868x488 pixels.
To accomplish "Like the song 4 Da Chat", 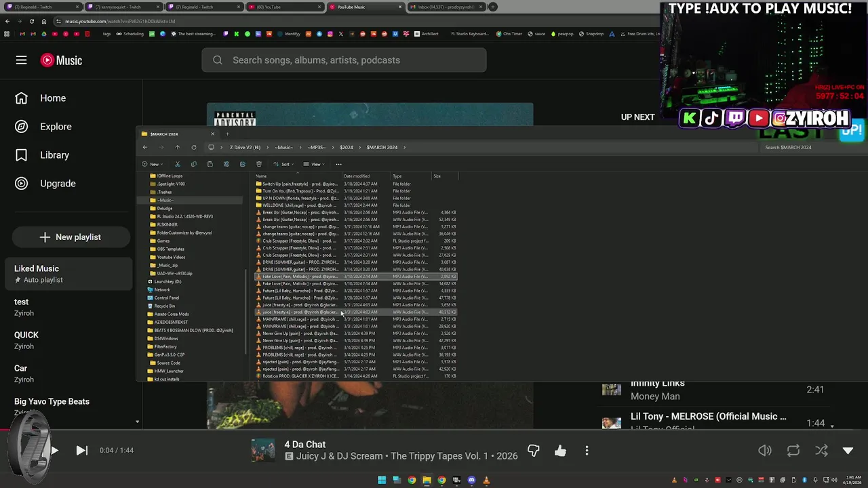I will [x=560, y=451].
